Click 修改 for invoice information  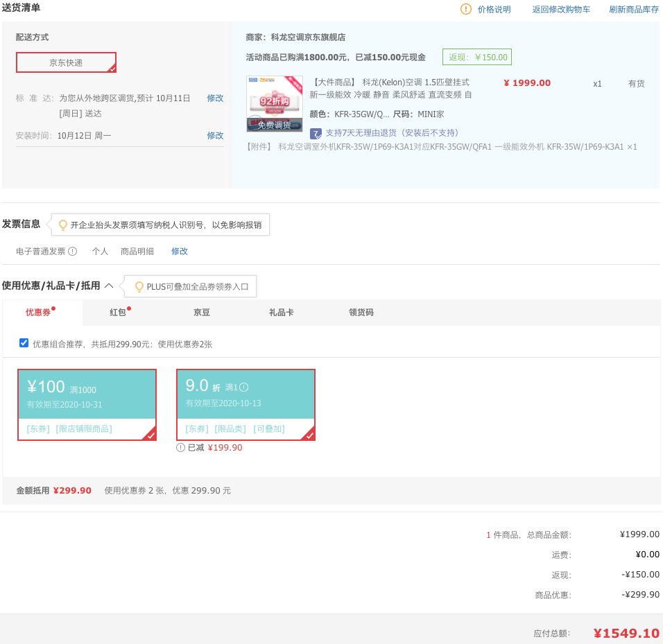click(180, 252)
